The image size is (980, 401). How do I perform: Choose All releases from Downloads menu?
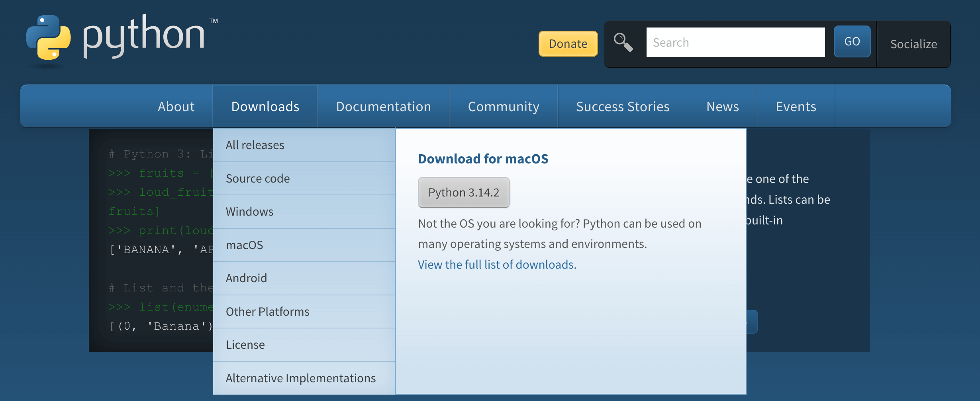(255, 145)
